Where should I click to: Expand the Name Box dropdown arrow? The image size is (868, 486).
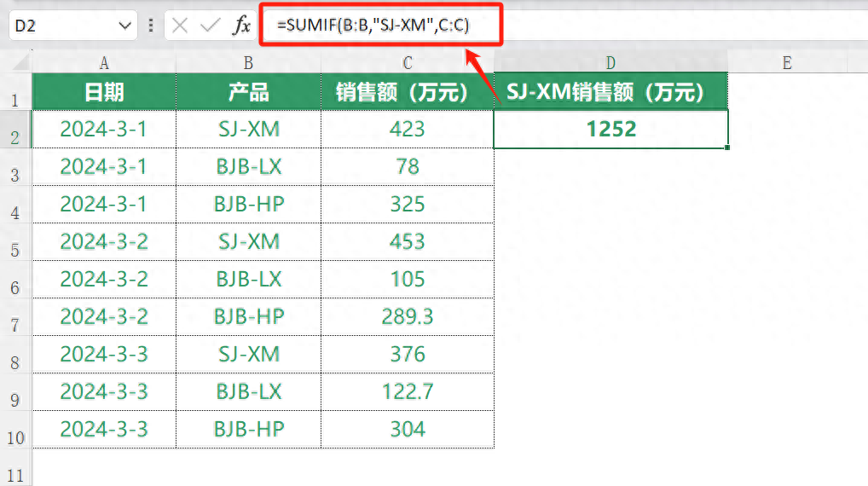coord(125,26)
